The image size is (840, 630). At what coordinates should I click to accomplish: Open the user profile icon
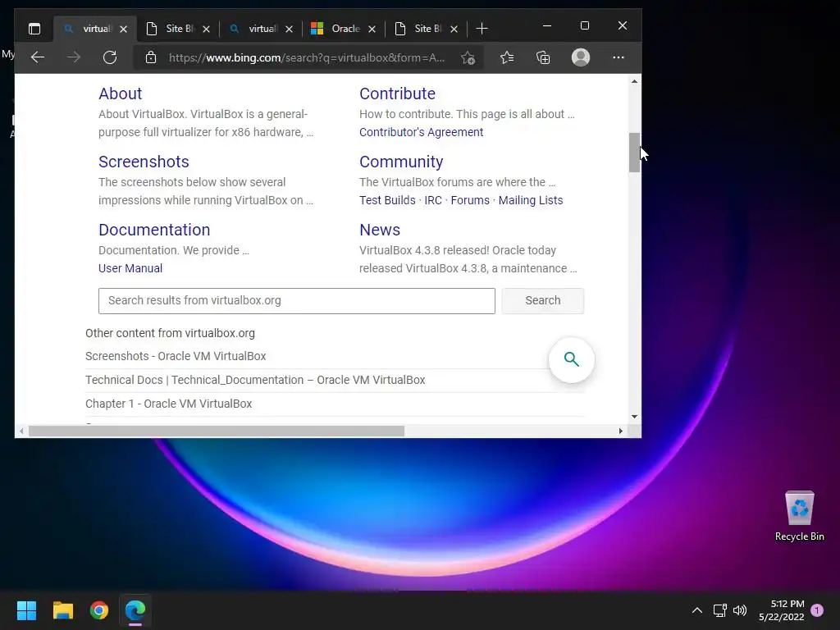pyautogui.click(x=581, y=57)
